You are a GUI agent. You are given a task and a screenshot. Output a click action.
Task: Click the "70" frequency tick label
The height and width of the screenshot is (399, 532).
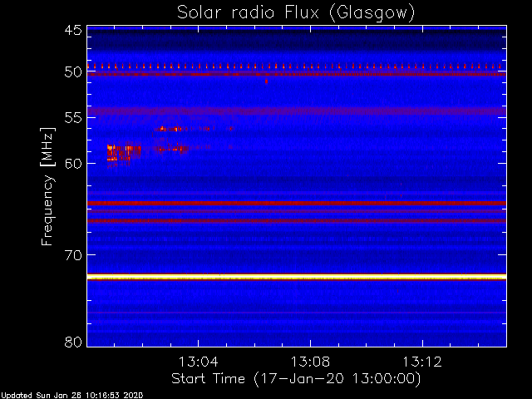pos(73,255)
